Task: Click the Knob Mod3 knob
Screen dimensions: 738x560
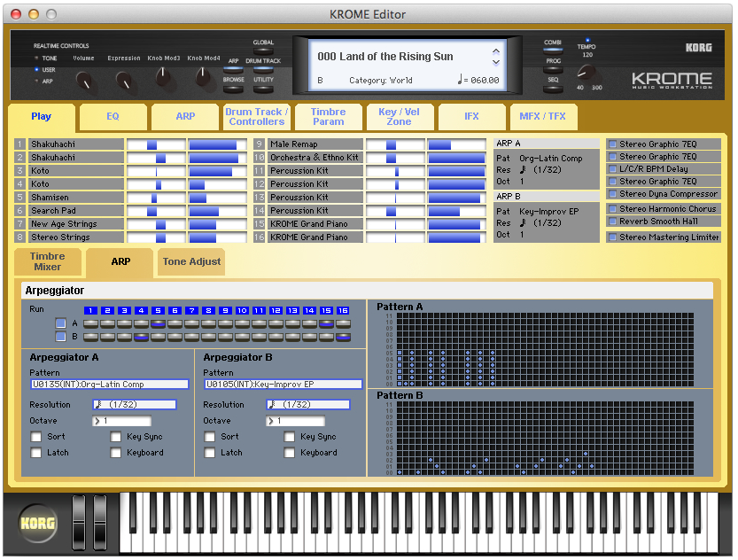Action: click(163, 77)
